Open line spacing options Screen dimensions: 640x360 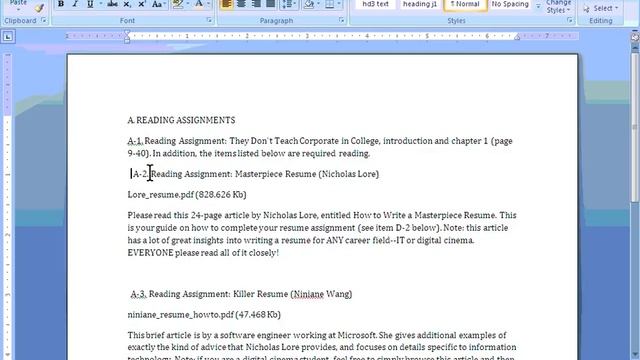(289, 4)
